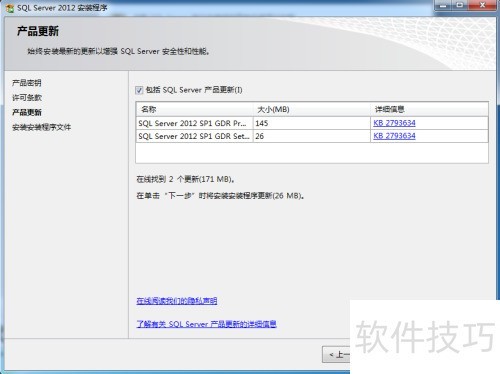Select 安装安装程序文件 step in sidebar

pos(41,127)
